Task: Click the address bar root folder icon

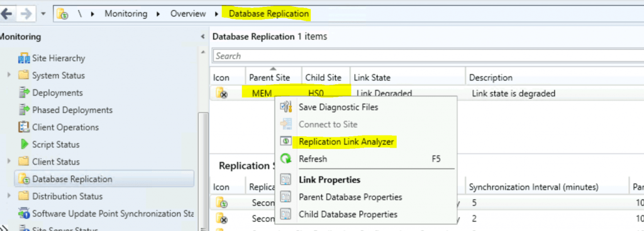Action: pos(62,14)
